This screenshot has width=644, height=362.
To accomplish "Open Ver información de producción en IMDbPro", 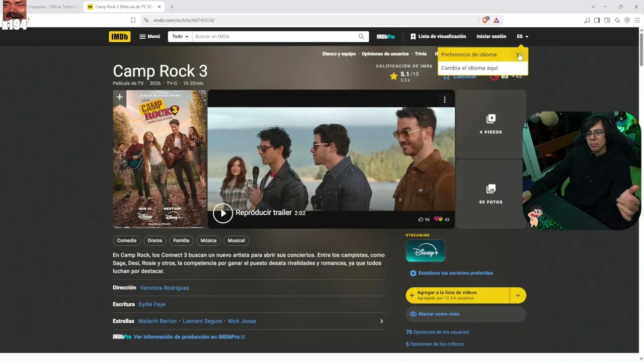I will pyautogui.click(x=189, y=337).
